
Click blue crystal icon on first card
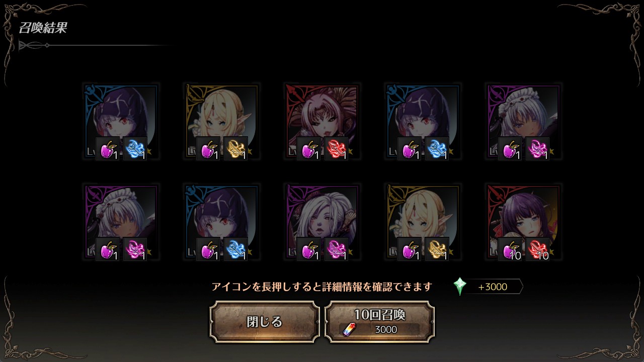pyautogui.click(x=135, y=149)
